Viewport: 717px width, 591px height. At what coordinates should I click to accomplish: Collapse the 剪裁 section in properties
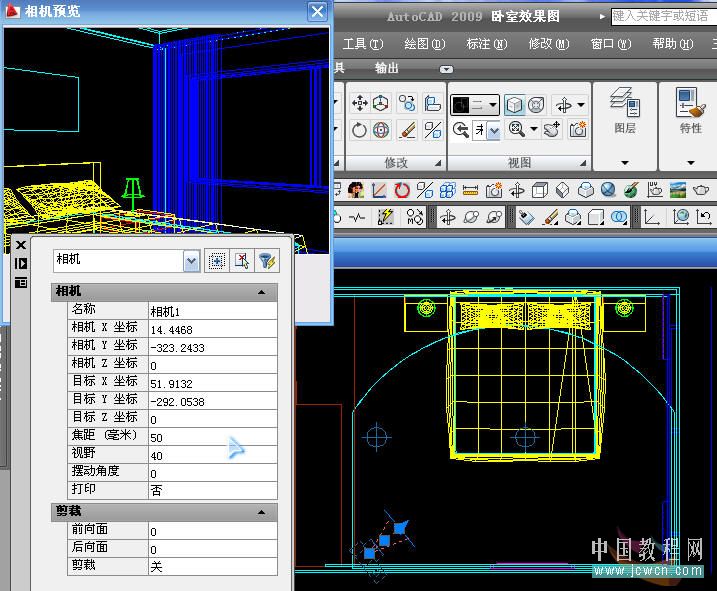(x=262, y=511)
